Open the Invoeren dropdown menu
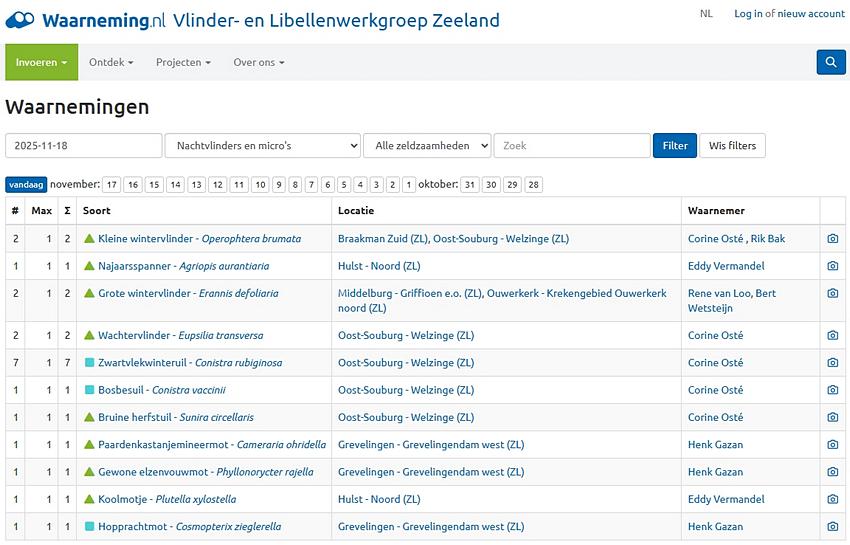 pos(42,62)
